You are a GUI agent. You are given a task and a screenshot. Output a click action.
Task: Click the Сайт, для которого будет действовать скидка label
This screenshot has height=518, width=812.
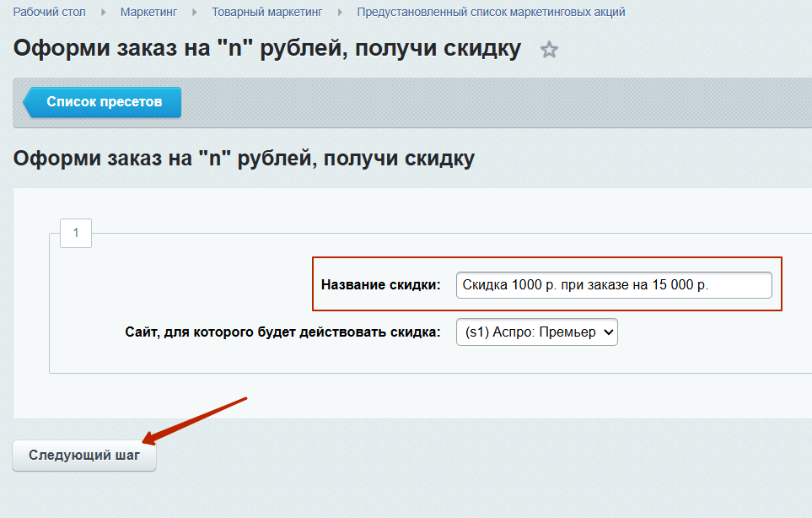tap(282, 332)
